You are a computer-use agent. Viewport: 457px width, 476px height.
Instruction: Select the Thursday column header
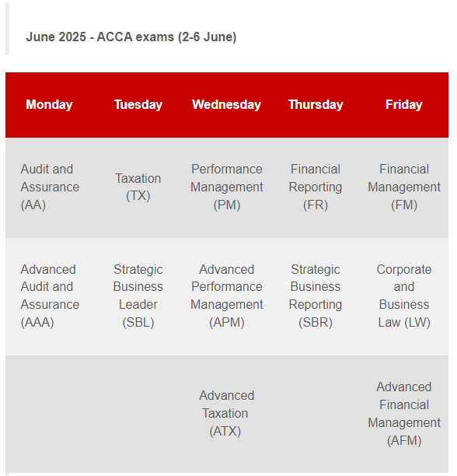point(316,105)
